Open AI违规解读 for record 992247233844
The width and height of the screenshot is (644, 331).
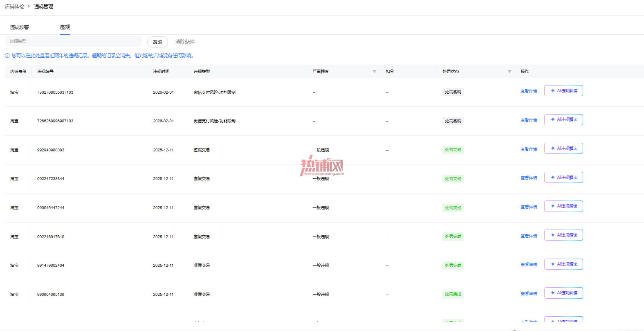[563, 178]
